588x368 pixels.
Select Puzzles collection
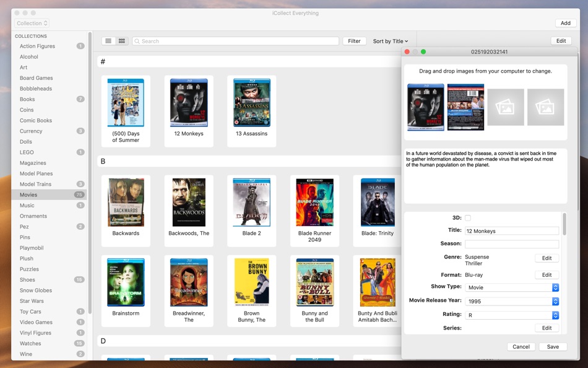tap(49, 269)
